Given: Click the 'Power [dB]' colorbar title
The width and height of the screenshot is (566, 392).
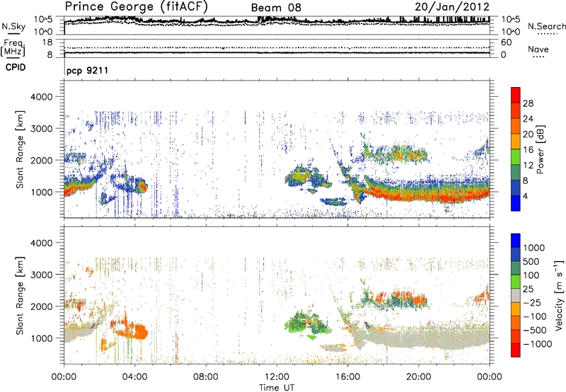Looking at the screenshot, I should (541, 149).
